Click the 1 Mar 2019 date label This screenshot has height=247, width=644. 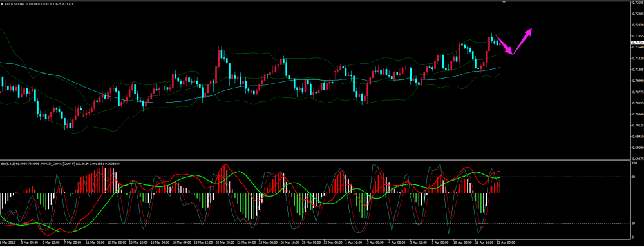tap(7, 242)
